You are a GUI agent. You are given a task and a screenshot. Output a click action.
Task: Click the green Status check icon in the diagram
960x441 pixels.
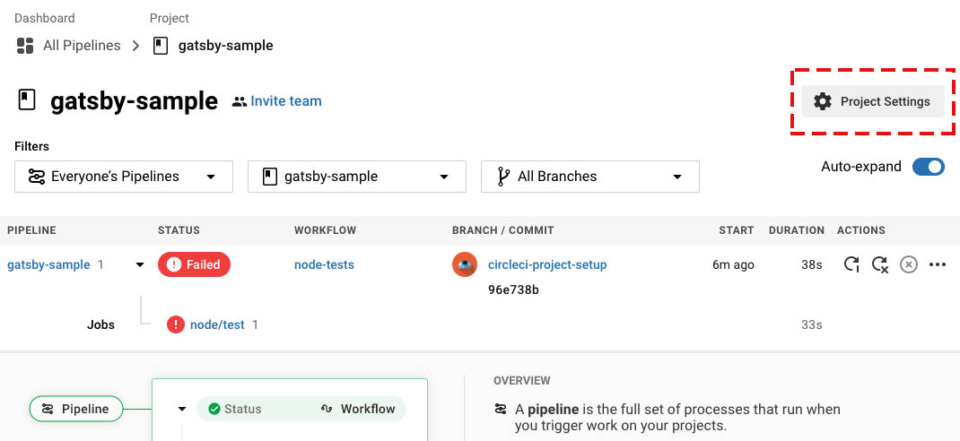[x=214, y=409]
